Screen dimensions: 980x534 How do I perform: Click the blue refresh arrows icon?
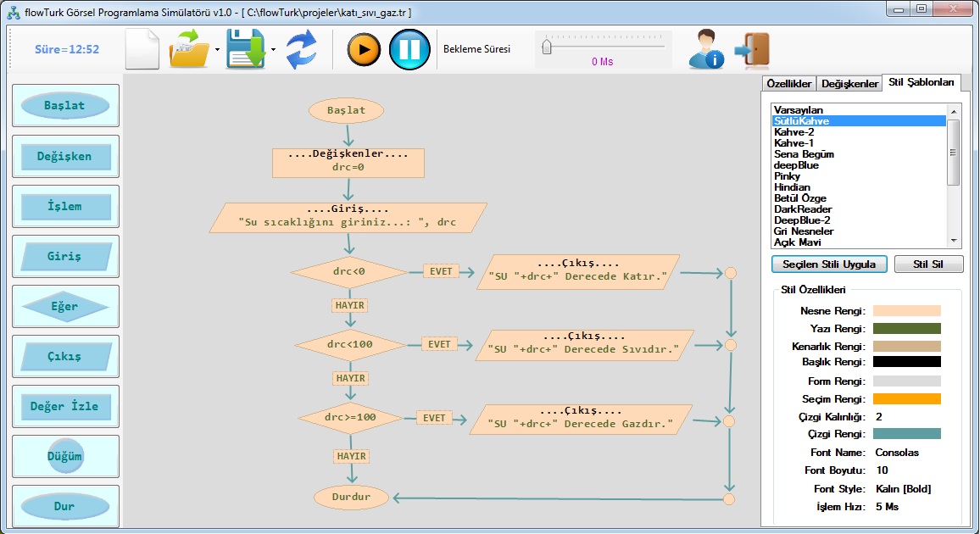301,49
